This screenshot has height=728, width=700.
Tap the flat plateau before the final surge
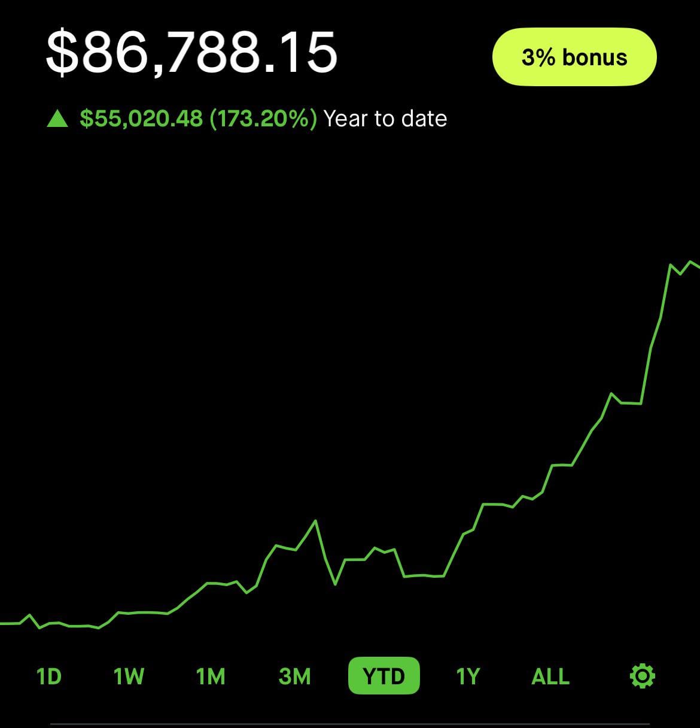point(631,403)
